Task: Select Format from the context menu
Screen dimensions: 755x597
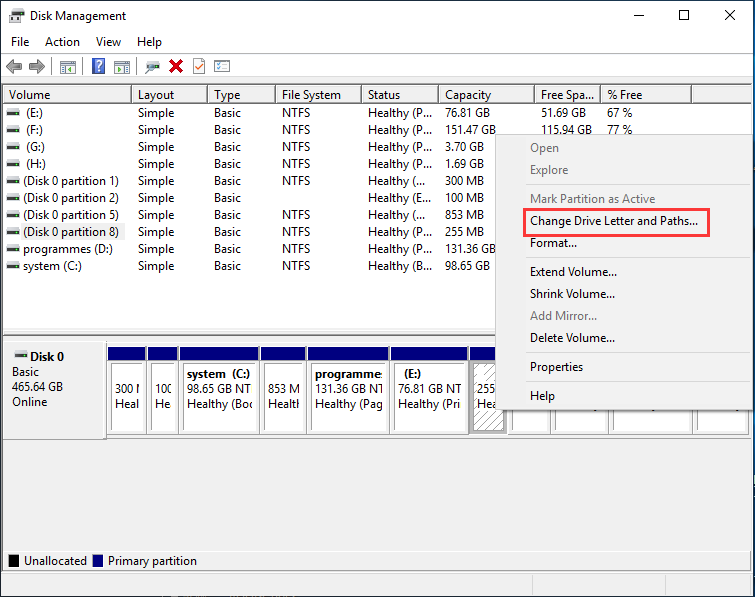Action: (553, 243)
